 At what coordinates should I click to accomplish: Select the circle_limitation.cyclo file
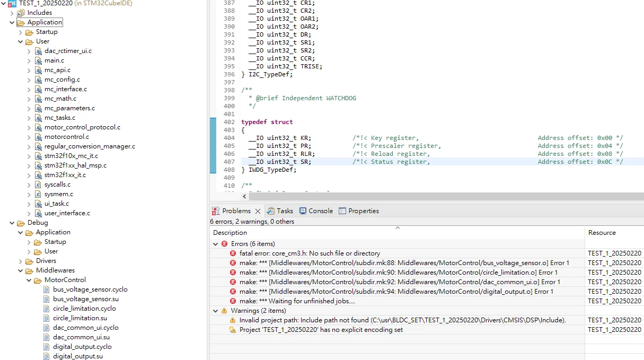[x=84, y=309]
